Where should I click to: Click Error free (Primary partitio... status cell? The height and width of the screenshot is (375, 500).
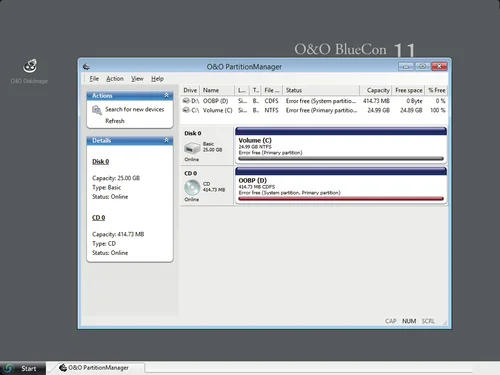[321, 110]
